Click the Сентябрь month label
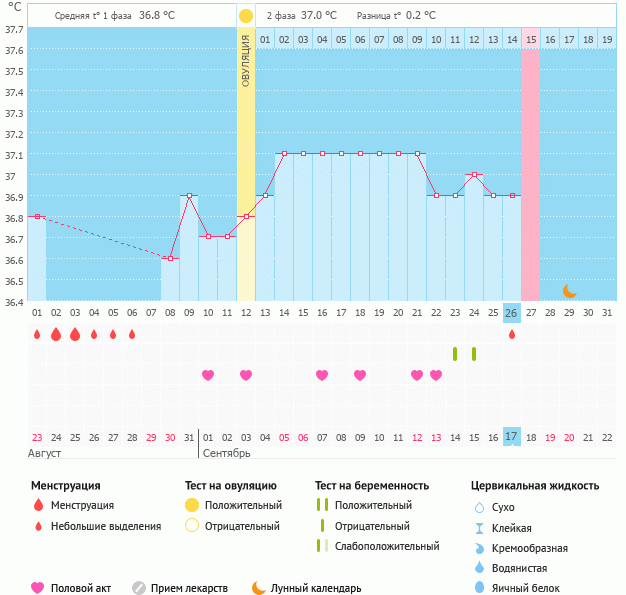The width and height of the screenshot is (626, 595). pos(226,453)
